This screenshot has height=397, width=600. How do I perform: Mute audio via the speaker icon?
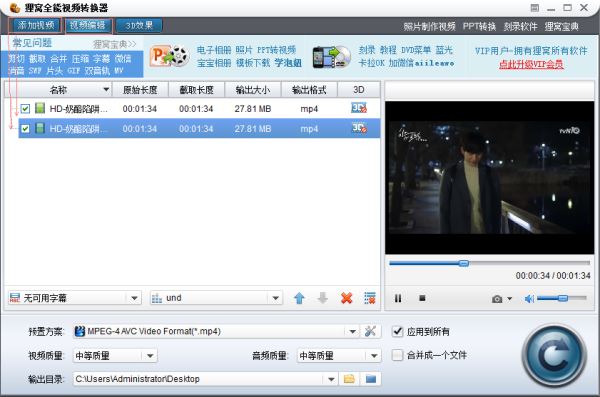(x=529, y=299)
